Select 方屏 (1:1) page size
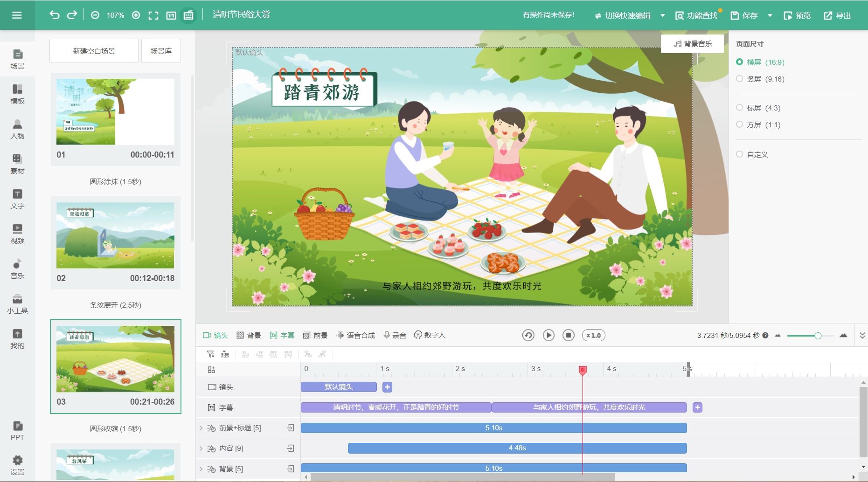868x482 pixels. pyautogui.click(x=758, y=124)
